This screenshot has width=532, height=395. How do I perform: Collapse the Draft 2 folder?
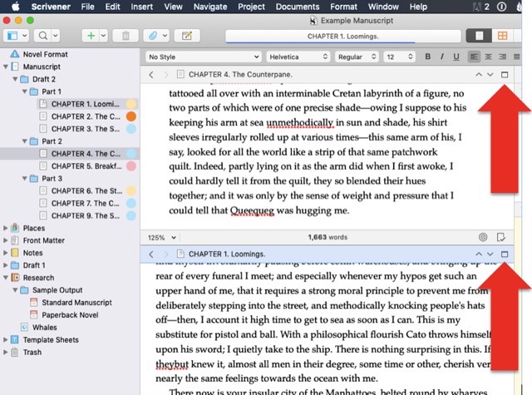[x=15, y=79]
